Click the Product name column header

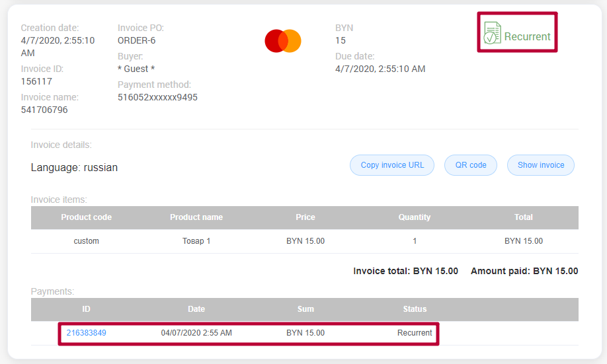point(196,217)
